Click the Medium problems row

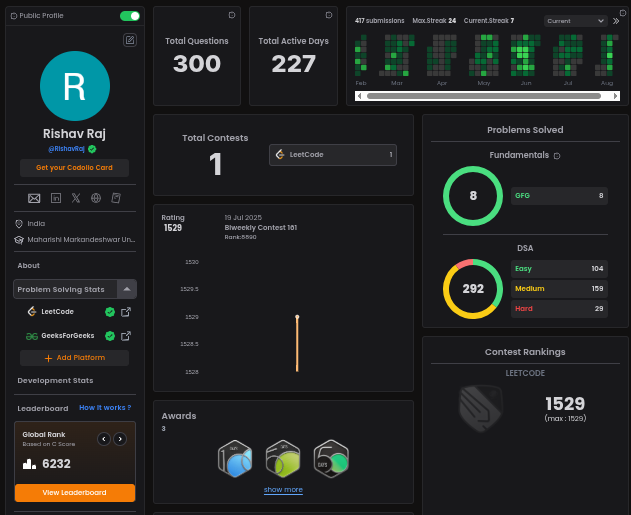(x=559, y=288)
